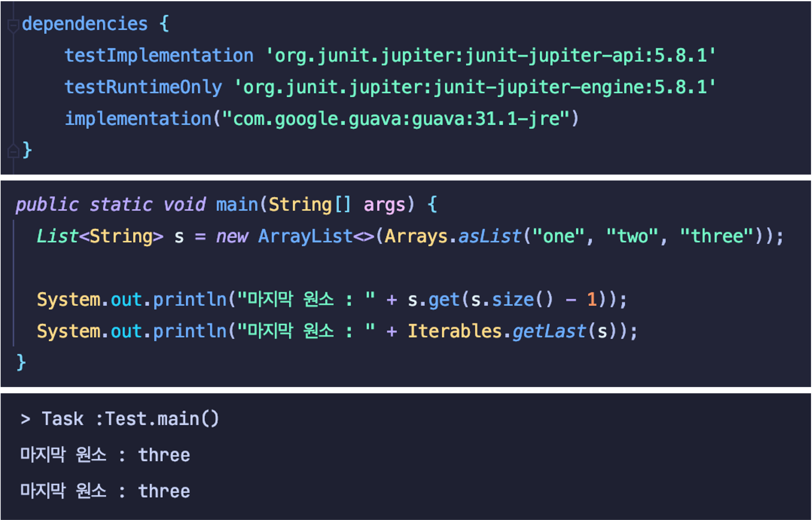Click the ArrayList class reference
The width and height of the screenshot is (812, 520).
tap(305, 236)
